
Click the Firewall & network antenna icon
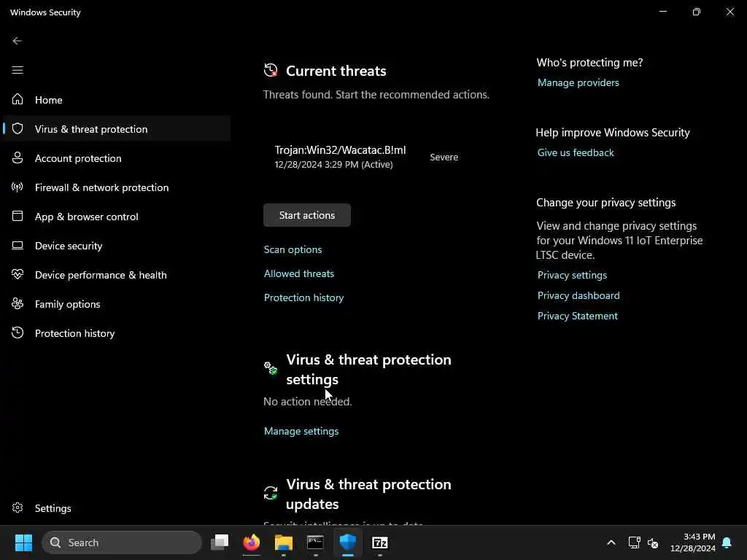point(18,187)
